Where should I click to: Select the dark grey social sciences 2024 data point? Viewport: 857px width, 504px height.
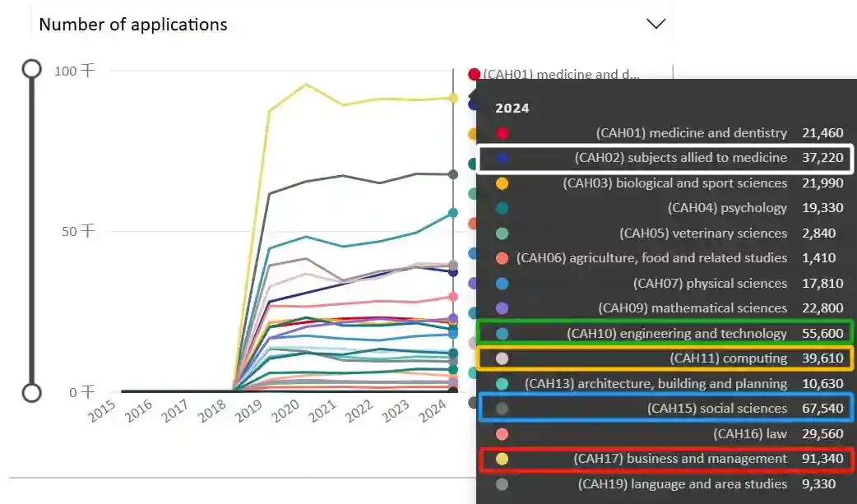[453, 174]
